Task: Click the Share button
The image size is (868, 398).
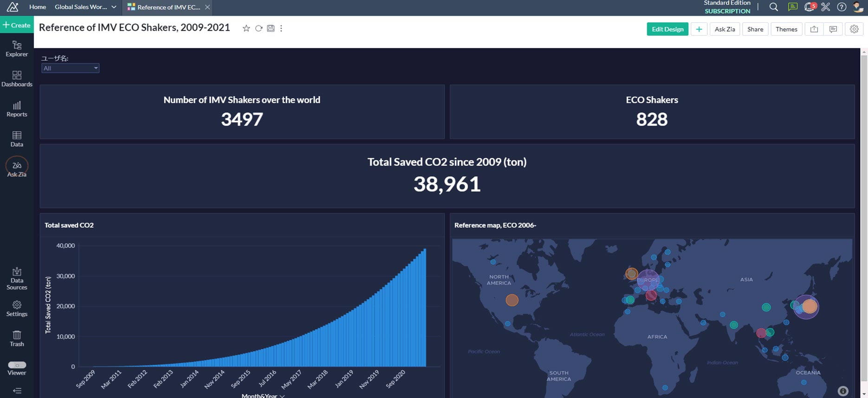Action: tap(755, 29)
